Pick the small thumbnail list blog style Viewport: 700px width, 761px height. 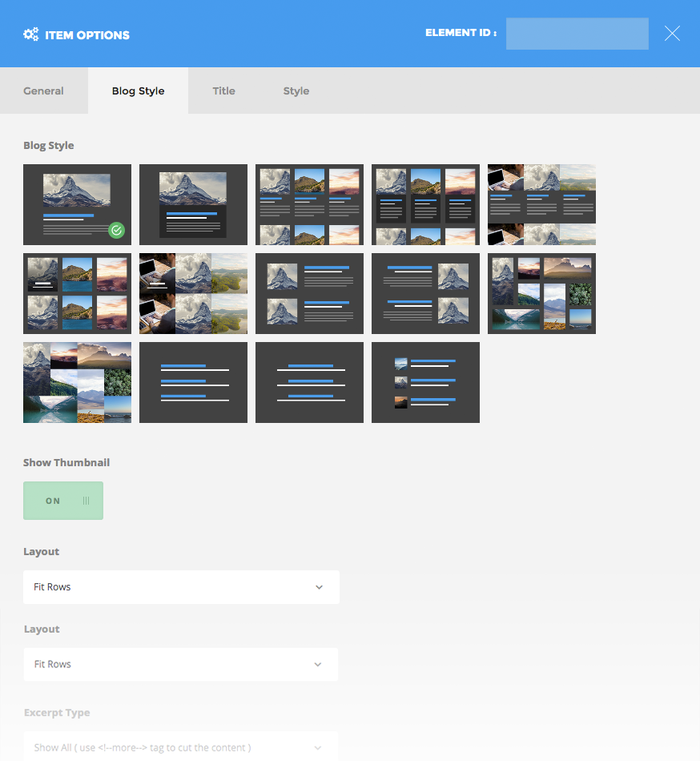(x=425, y=382)
